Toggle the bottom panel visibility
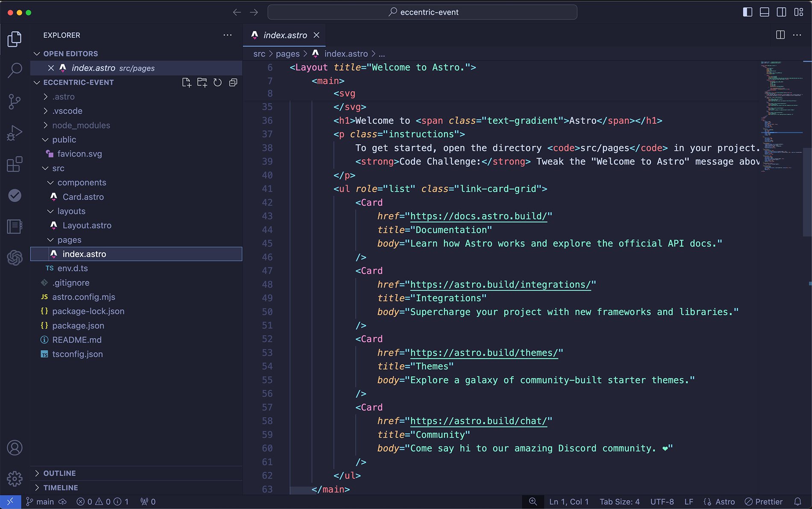The height and width of the screenshot is (509, 812). click(765, 12)
